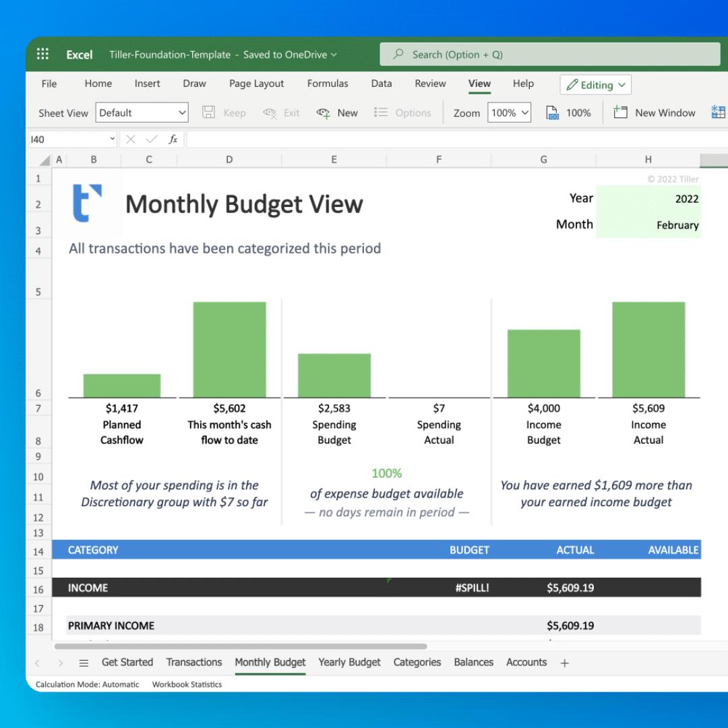Image resolution: width=728 pixels, height=728 pixels.
Task: Switch to the Home ribbon tab
Action: pos(98,84)
